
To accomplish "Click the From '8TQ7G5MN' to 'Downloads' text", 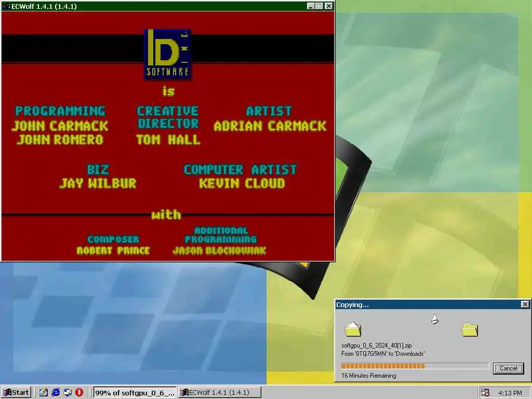I will coord(383,353).
